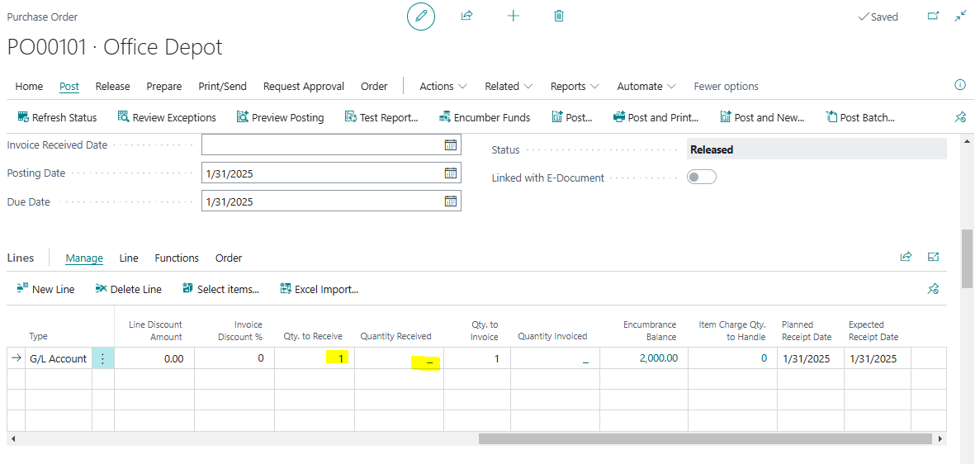The image size is (980, 464).
Task: Click Post and Print... action
Action: pos(656,117)
